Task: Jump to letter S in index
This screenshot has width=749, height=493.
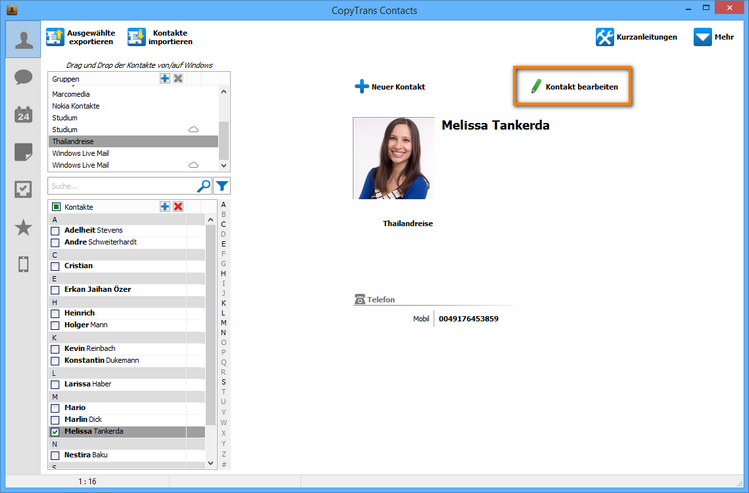Action: click(x=223, y=382)
